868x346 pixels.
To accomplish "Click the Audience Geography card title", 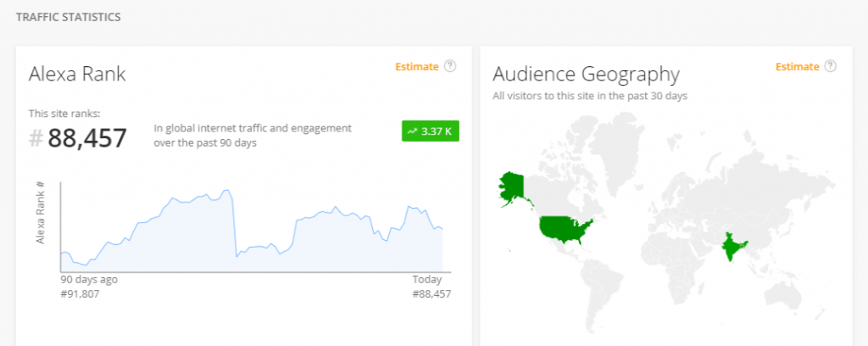I will [x=586, y=74].
